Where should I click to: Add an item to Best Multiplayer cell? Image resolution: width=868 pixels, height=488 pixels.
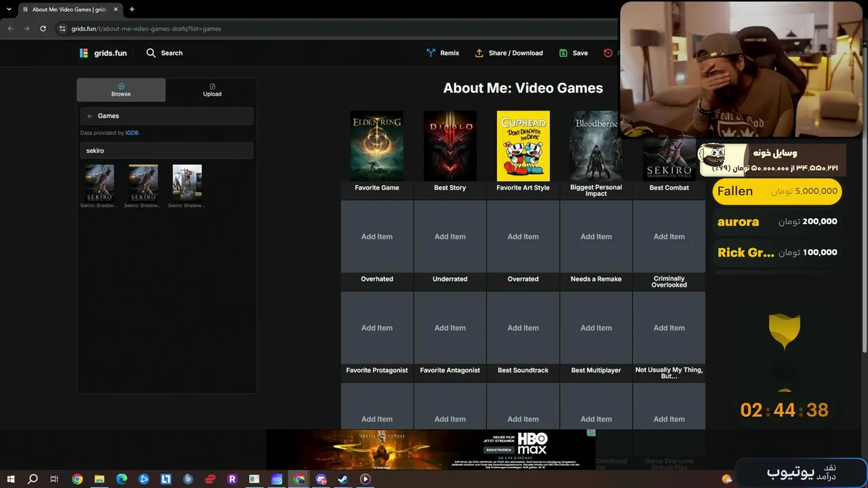click(596, 328)
